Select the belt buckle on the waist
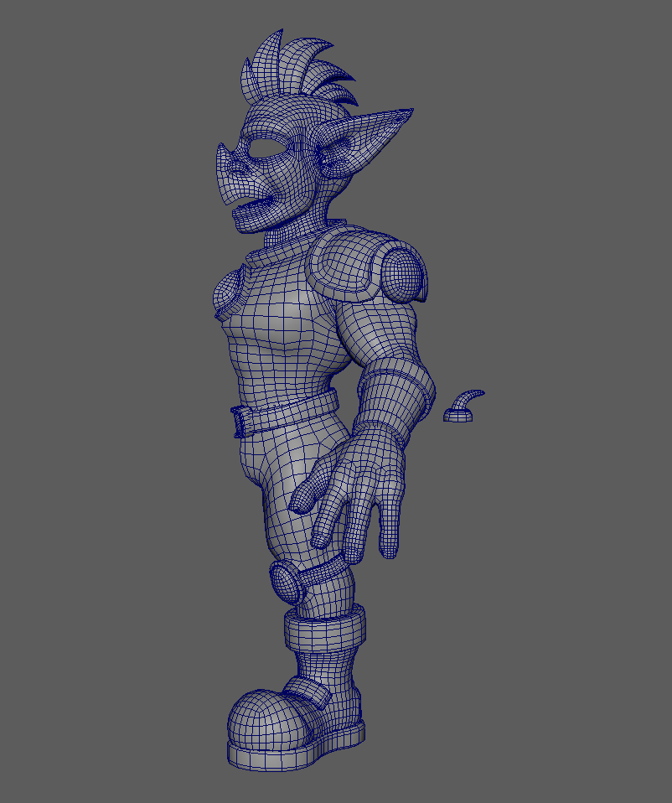 pyautogui.click(x=239, y=422)
